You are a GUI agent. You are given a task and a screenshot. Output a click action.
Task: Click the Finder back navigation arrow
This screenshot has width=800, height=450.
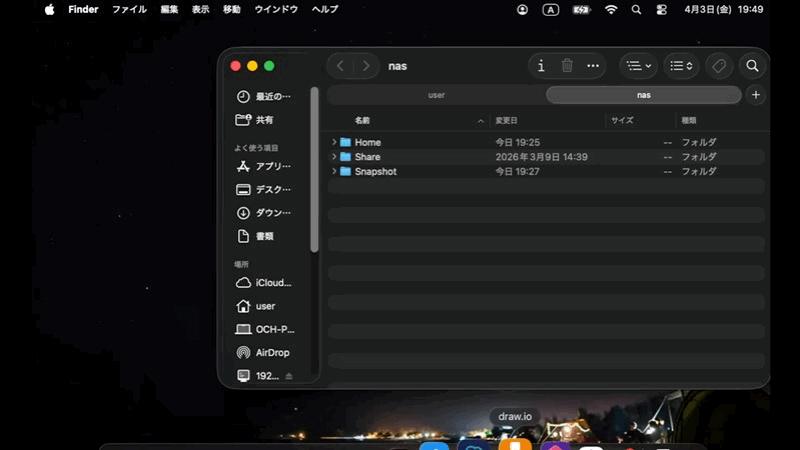pos(340,66)
